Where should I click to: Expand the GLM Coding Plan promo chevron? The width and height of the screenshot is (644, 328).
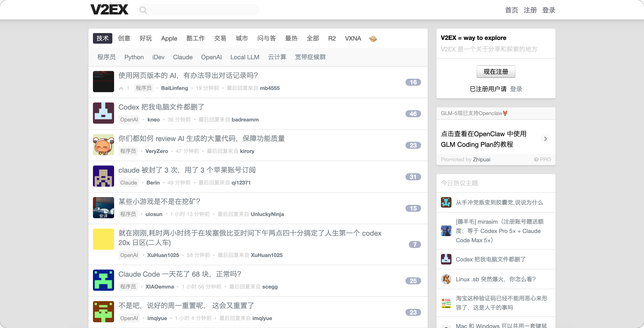pos(546,139)
